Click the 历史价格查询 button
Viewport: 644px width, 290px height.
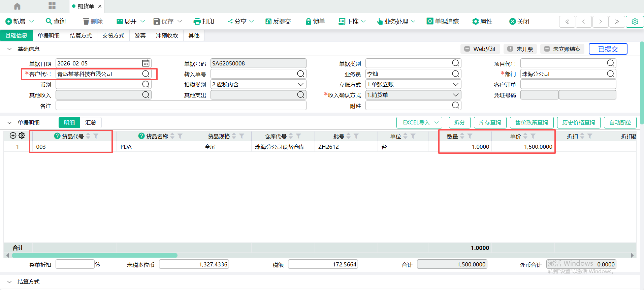578,122
